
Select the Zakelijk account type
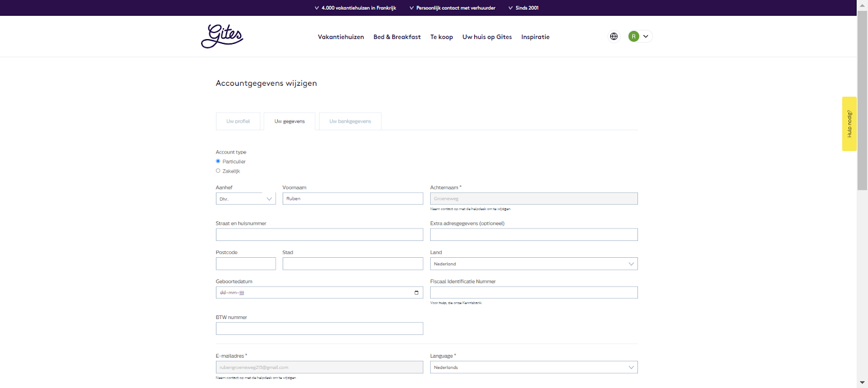(218, 171)
